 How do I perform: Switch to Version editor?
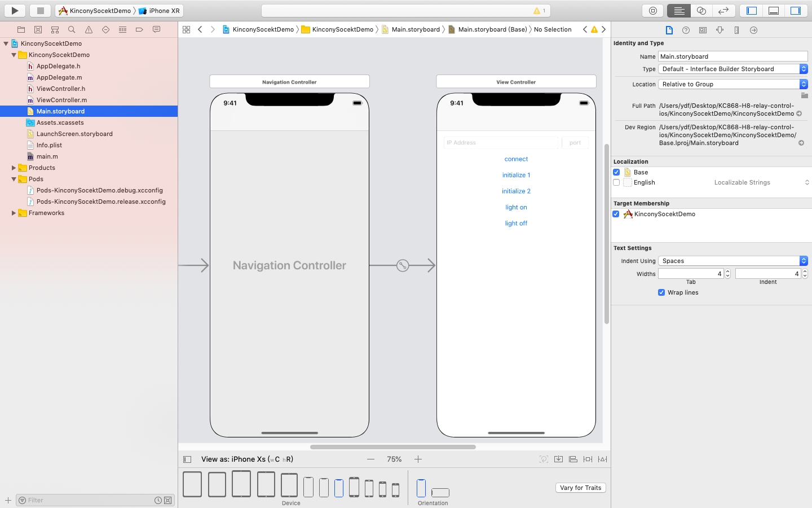pyautogui.click(x=723, y=11)
